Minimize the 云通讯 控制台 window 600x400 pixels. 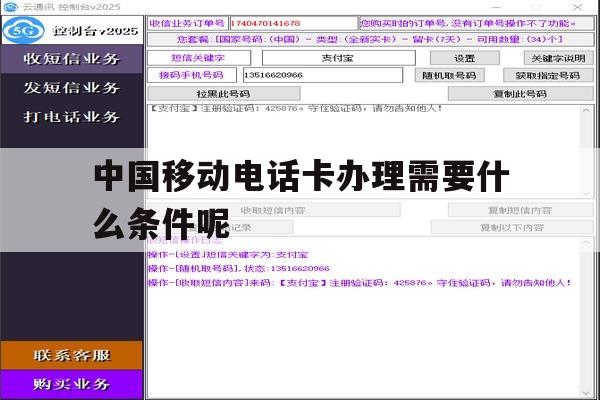tap(496, 7)
